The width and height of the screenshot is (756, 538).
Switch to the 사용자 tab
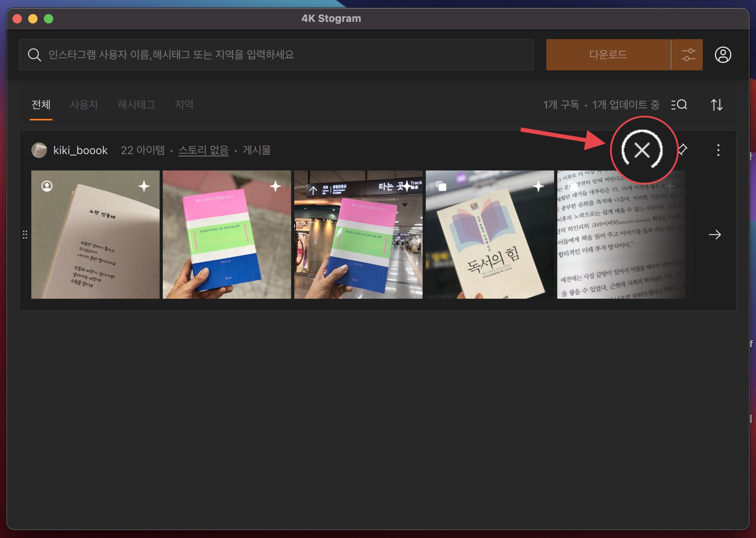point(84,105)
